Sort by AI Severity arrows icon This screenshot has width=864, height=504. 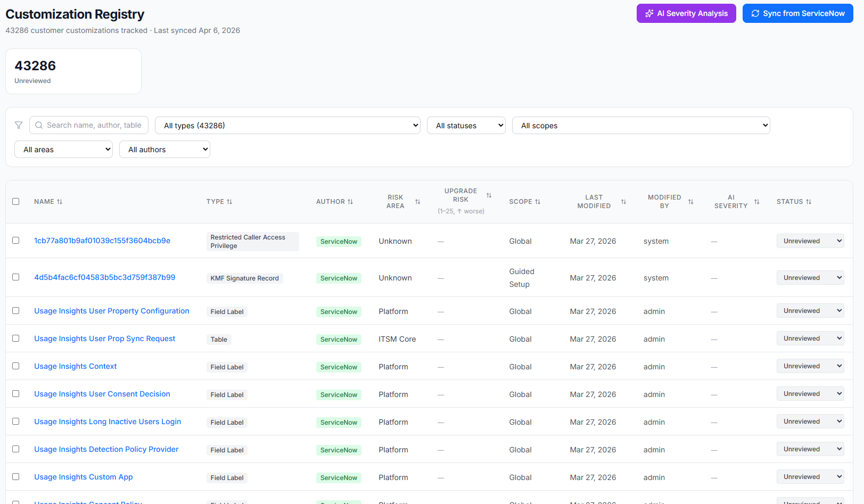pyautogui.click(x=756, y=202)
